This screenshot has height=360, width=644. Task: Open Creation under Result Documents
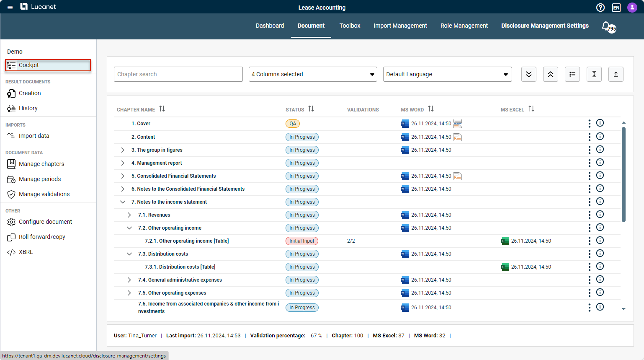pos(30,93)
